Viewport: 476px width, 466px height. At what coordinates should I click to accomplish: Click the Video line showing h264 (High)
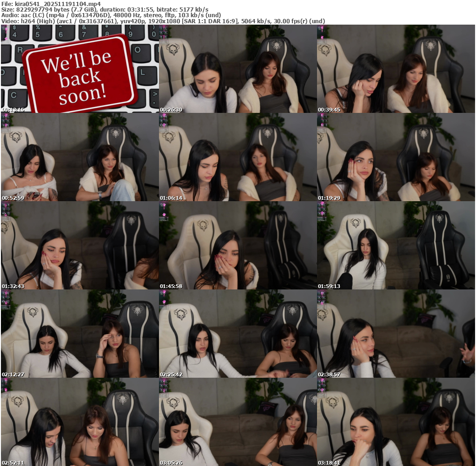point(163,21)
